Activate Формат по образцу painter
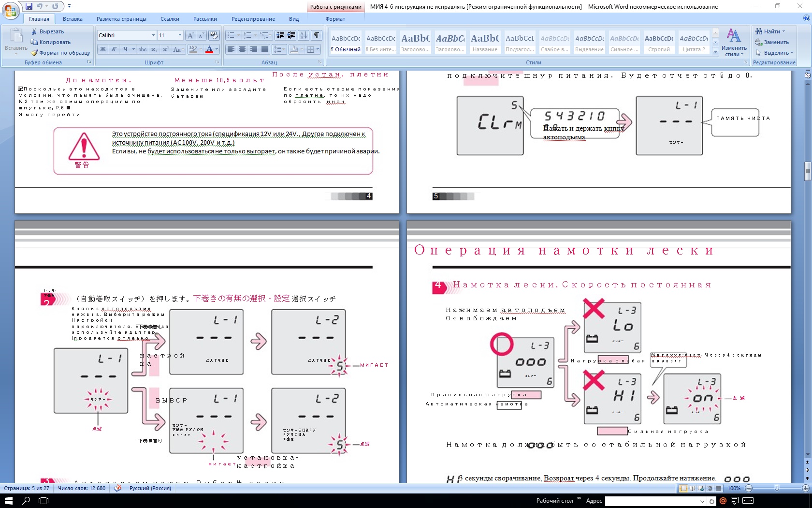Image resolution: width=812 pixels, height=508 pixels. (60, 53)
